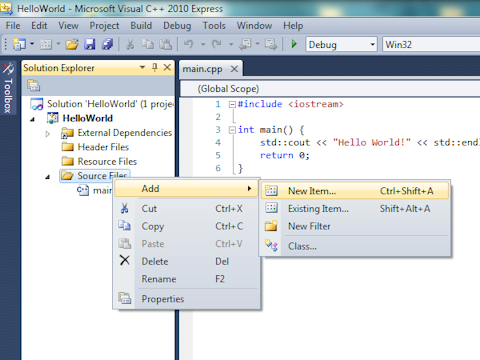Click the 'return' keyword on line 5
The width and height of the screenshot is (480, 360).
[277, 155]
